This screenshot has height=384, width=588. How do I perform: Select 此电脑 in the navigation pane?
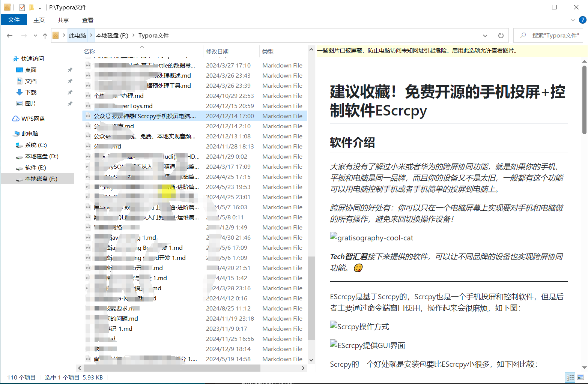(26, 134)
